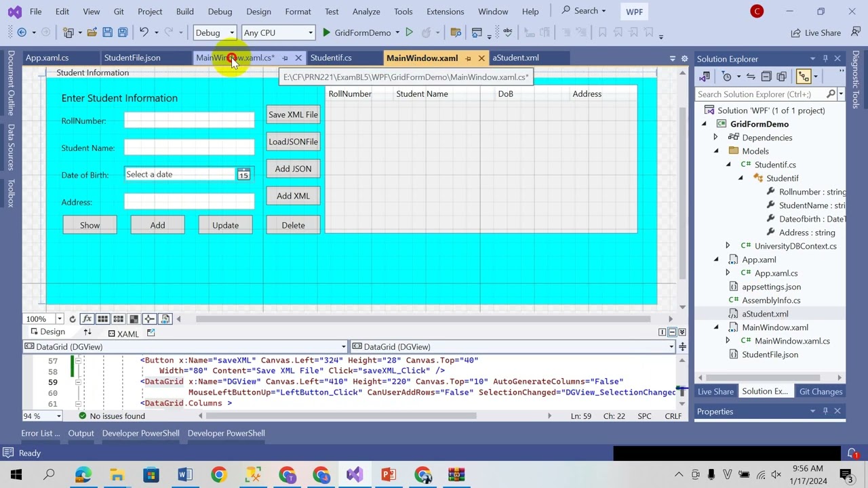Viewport: 868px width, 488px height.
Task: Click the Save All toolbar icon
Action: (123, 33)
